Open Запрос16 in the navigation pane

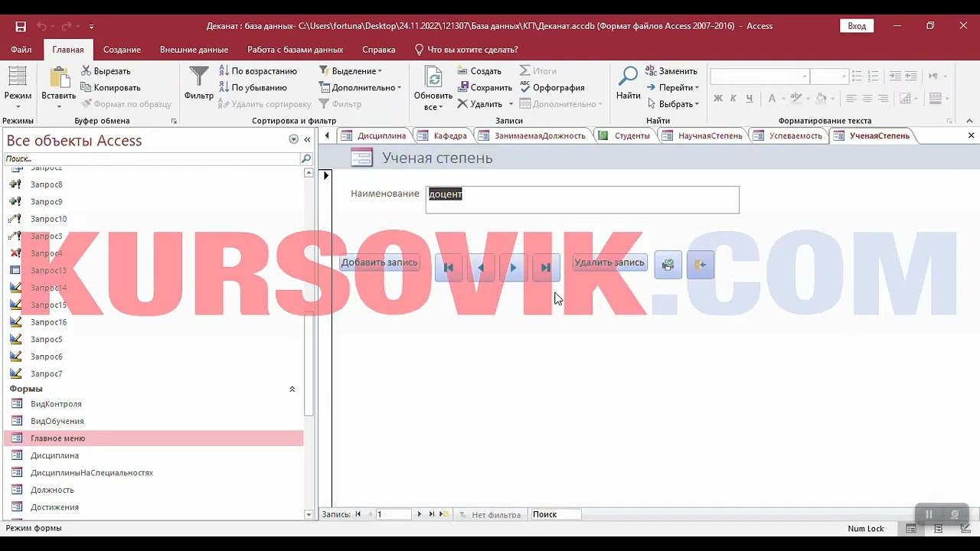(x=153, y=322)
